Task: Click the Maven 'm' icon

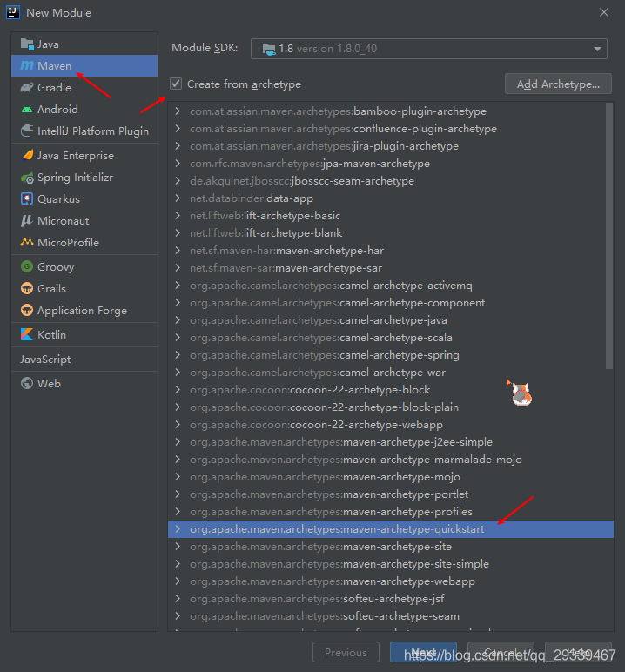Action: [27, 65]
